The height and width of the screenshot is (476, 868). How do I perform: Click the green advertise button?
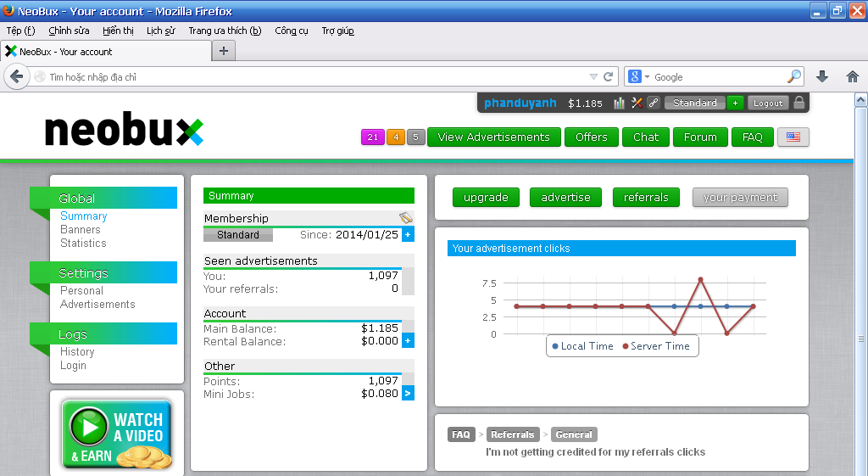565,197
